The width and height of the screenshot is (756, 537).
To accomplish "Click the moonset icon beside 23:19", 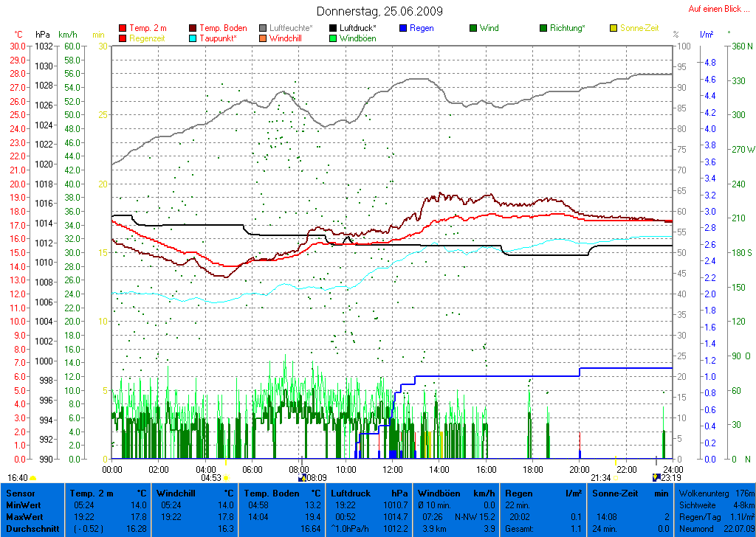I will coord(657,478).
